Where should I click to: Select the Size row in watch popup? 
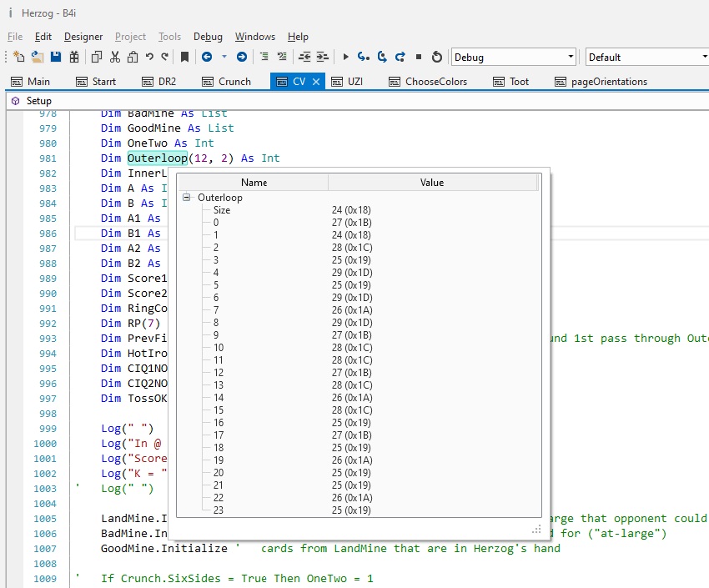point(222,210)
